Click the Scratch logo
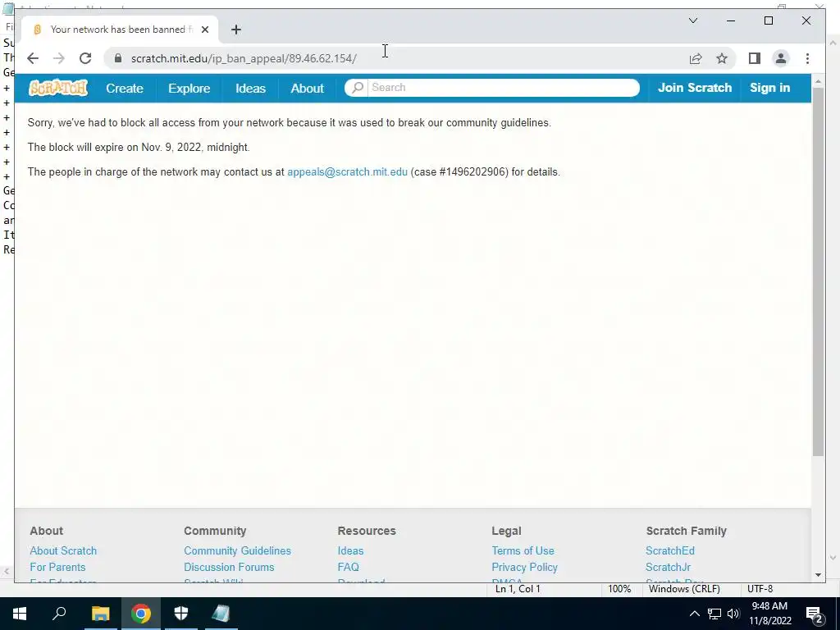 pos(58,88)
